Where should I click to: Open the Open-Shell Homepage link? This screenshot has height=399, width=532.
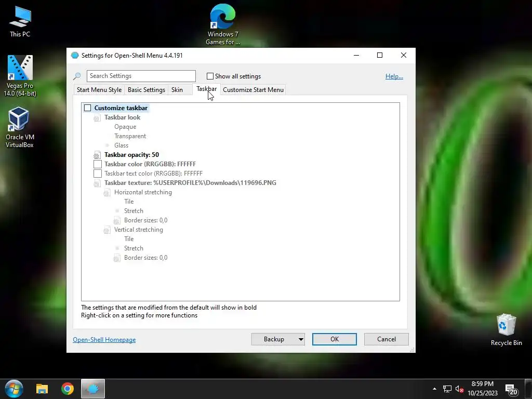click(x=104, y=340)
